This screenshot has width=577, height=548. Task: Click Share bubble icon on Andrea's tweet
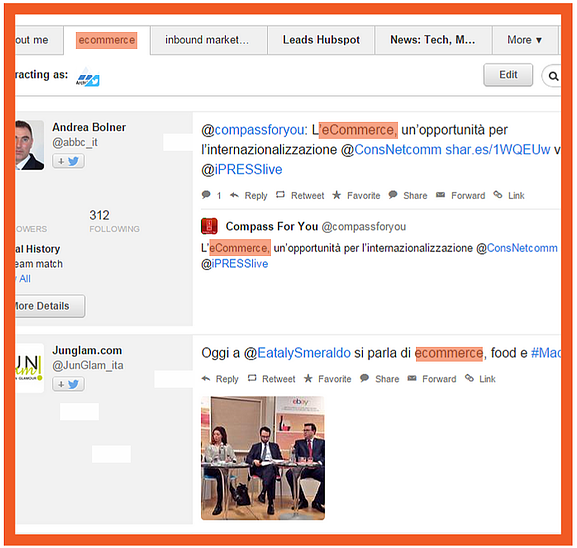(x=393, y=194)
